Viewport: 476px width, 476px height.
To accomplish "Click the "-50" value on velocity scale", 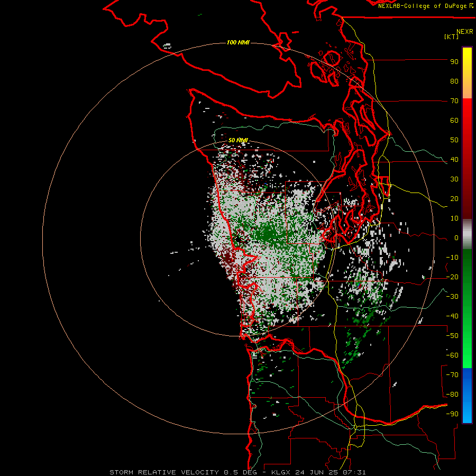I will point(452,336).
